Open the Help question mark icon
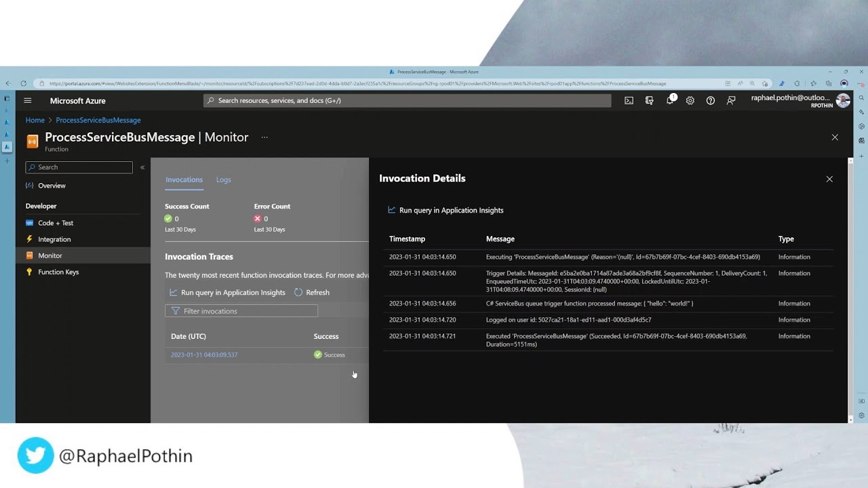868x488 pixels. 710,100
